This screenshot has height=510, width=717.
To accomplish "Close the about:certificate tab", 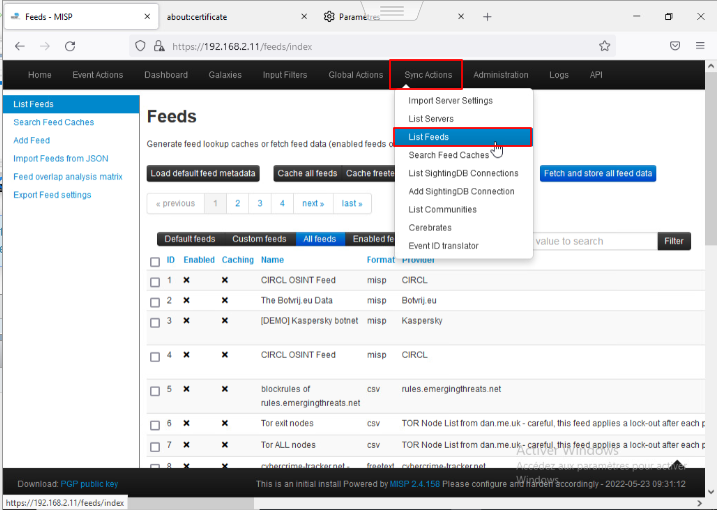I will click(x=300, y=17).
